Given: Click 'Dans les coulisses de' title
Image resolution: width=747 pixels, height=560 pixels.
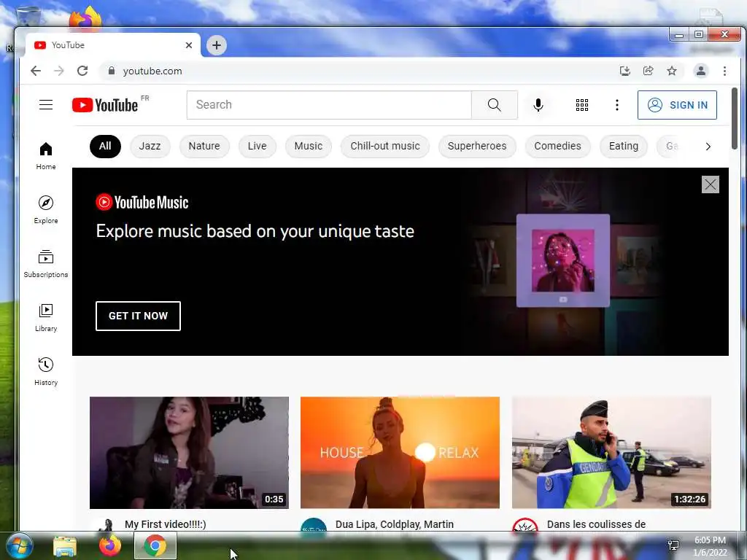Looking at the screenshot, I should [x=596, y=524].
